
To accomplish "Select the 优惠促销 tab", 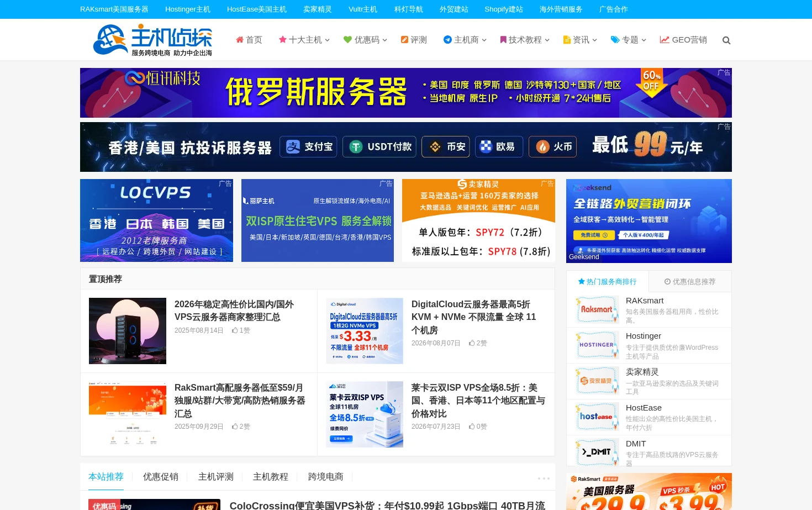I will coord(161,477).
